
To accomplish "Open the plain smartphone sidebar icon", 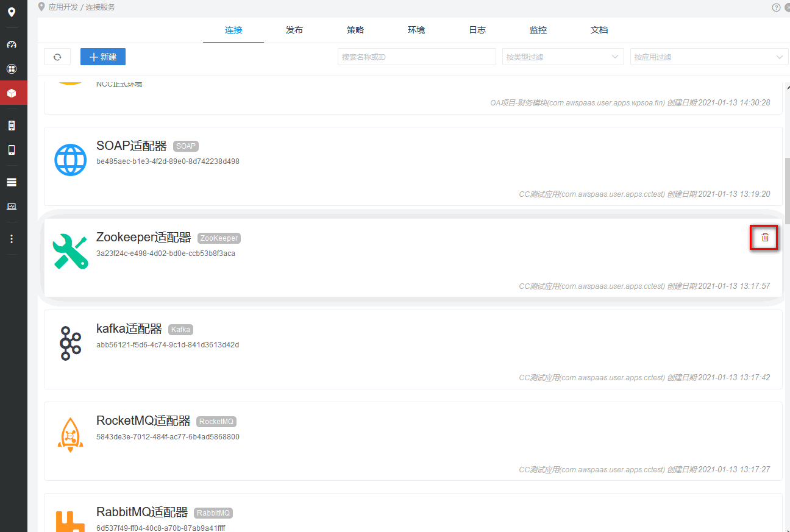I will [12, 150].
